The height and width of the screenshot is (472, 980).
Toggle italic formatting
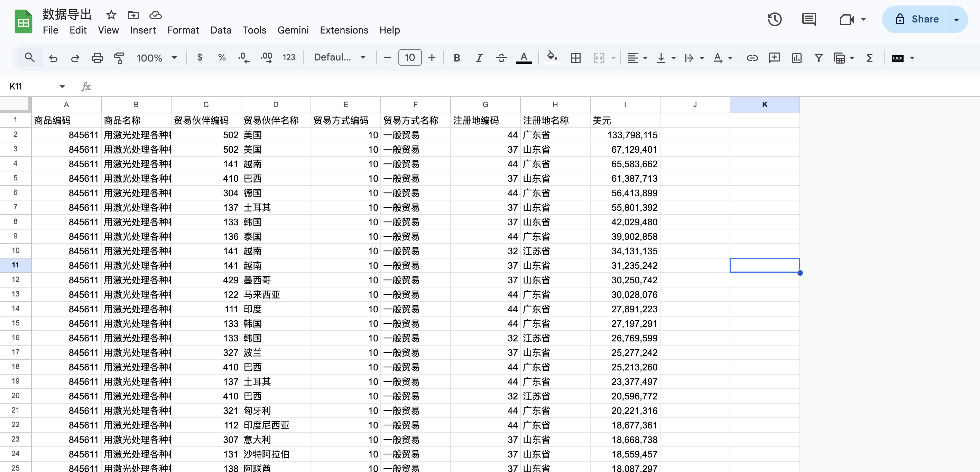click(479, 58)
